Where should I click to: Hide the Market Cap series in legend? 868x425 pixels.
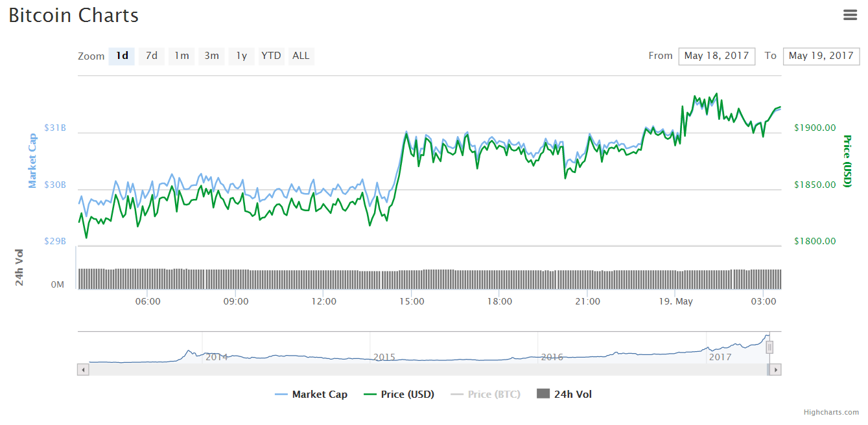(x=312, y=394)
